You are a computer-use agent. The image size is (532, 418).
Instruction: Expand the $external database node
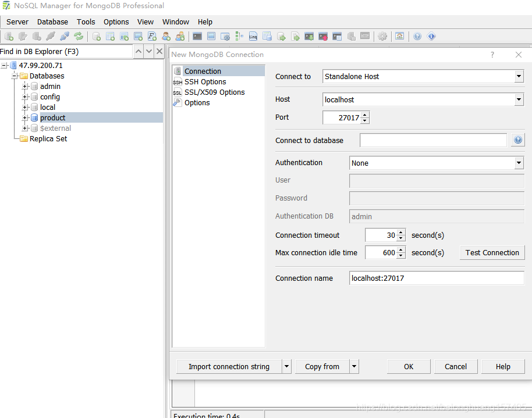coord(24,128)
